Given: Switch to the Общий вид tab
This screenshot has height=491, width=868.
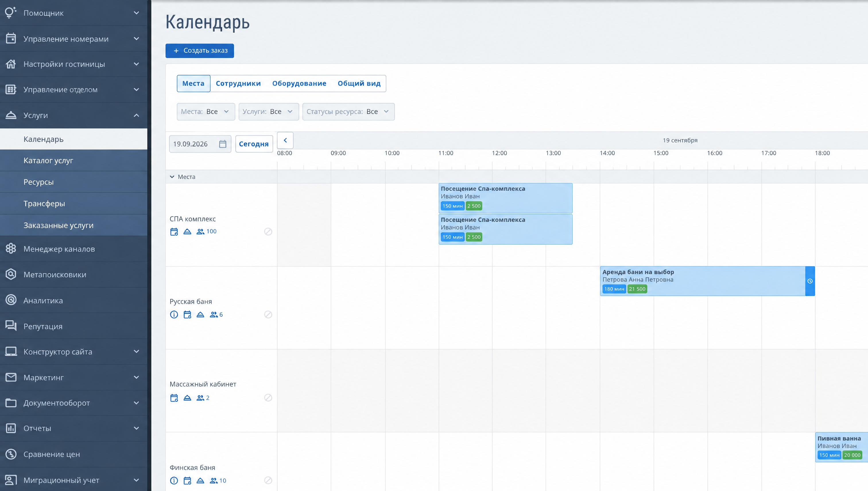Looking at the screenshot, I should click(359, 83).
